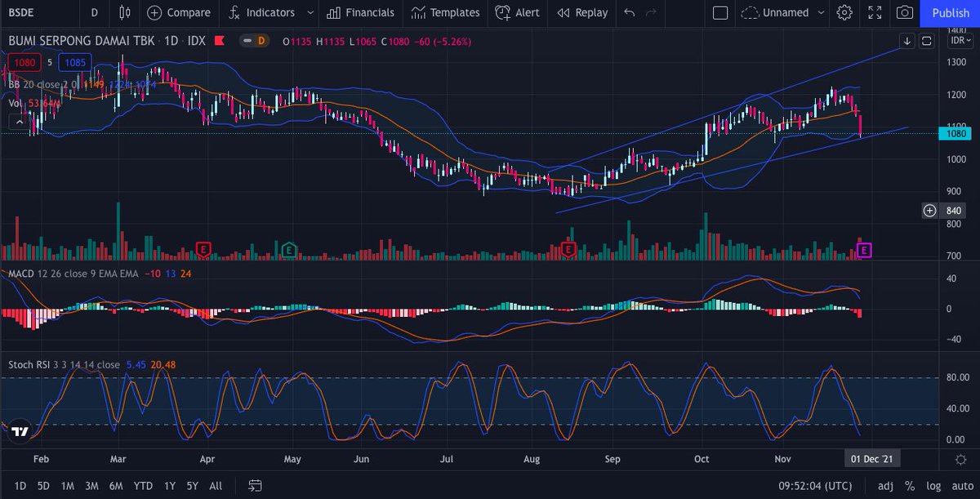Open chart settings gear icon

tap(844, 12)
